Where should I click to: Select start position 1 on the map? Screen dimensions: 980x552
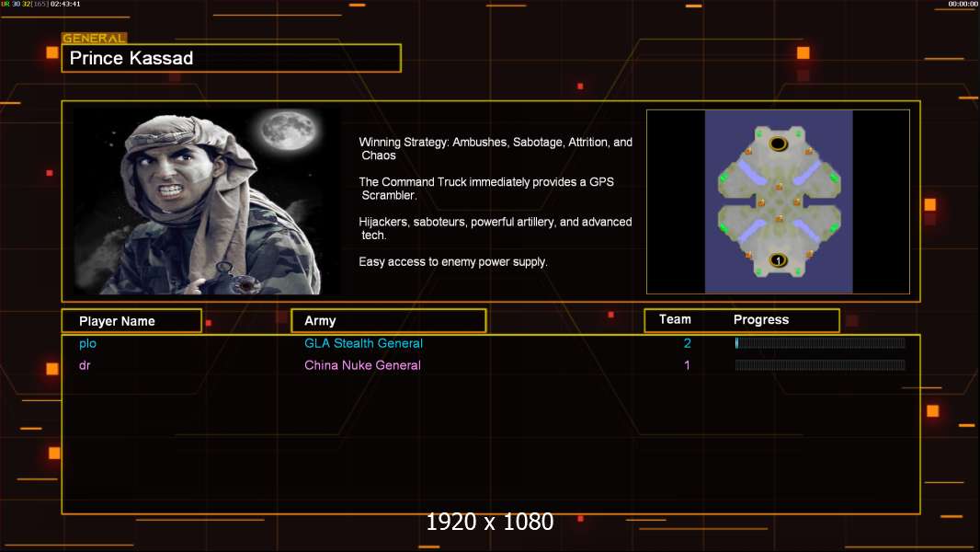coord(778,260)
